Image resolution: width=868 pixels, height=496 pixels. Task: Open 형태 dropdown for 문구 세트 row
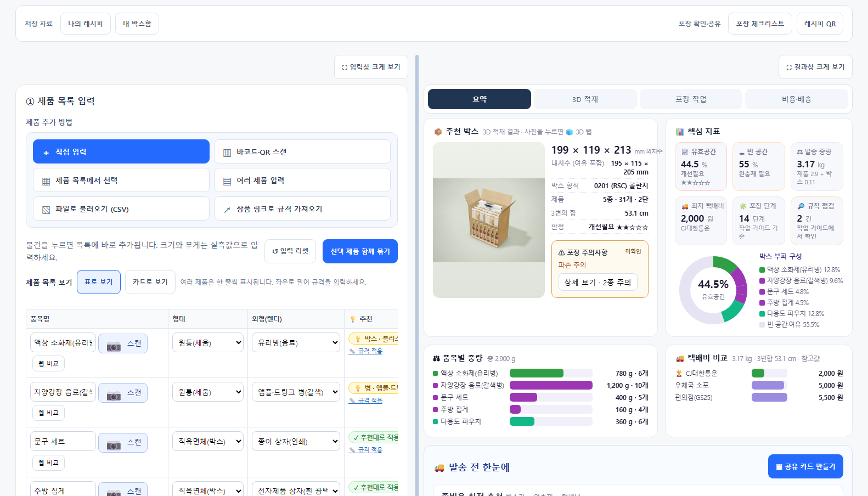coord(208,441)
